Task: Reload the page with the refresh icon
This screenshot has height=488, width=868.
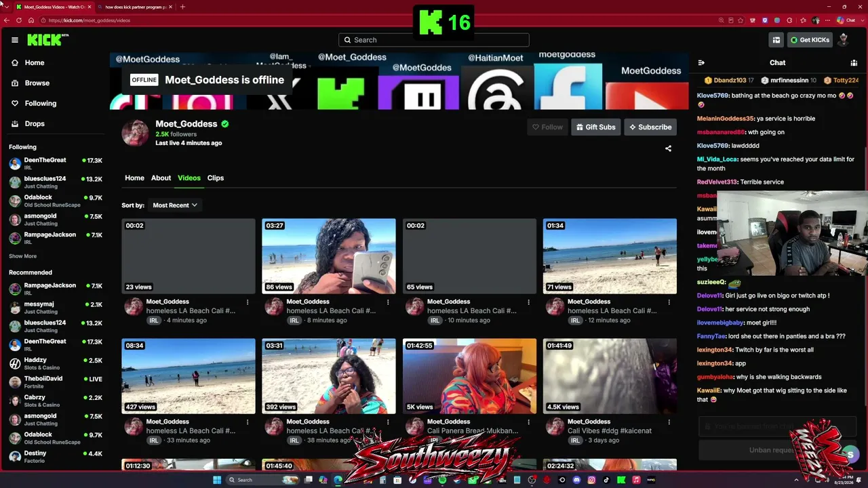Action: [x=19, y=20]
